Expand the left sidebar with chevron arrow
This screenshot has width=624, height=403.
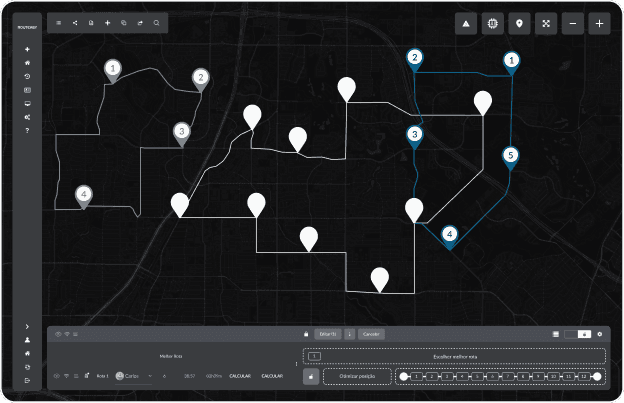click(x=27, y=327)
